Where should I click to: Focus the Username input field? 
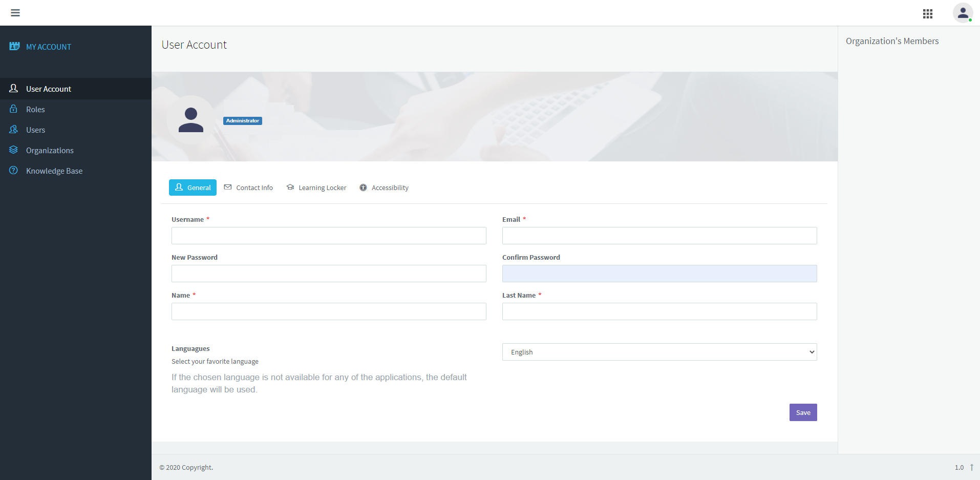point(329,236)
